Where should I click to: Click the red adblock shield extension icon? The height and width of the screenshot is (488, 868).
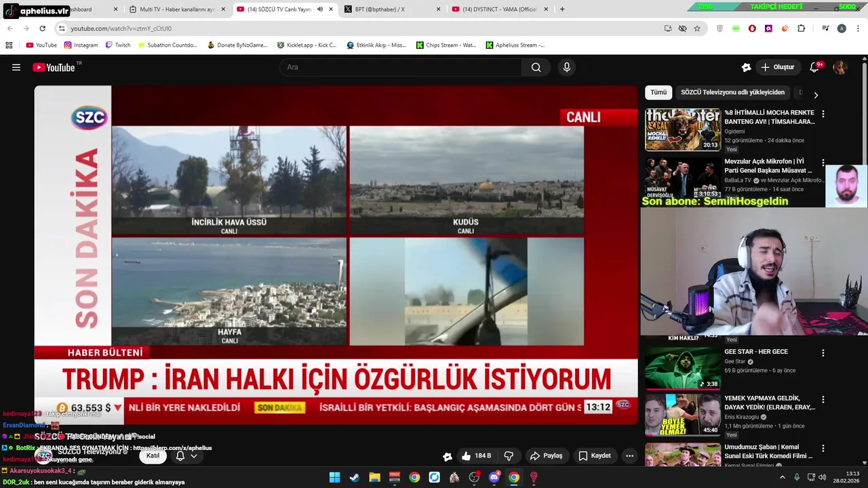(752, 28)
